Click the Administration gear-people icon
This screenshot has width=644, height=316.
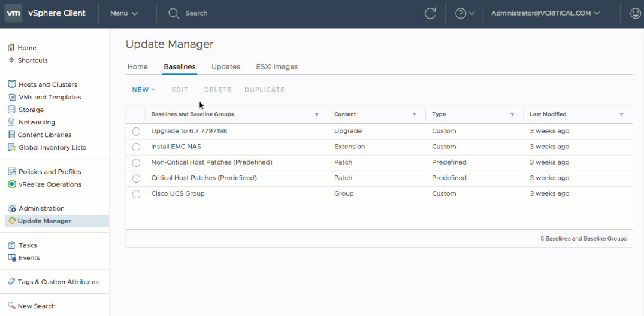[12, 208]
